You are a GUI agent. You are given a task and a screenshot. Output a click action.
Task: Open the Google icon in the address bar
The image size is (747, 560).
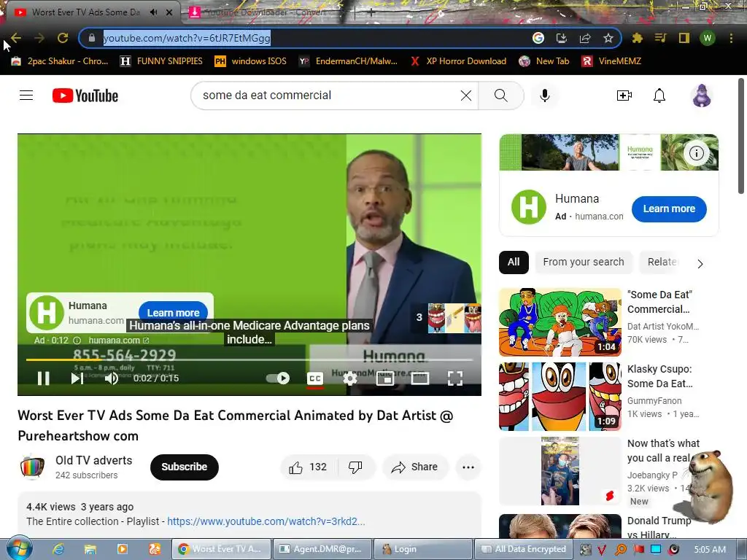[538, 38]
